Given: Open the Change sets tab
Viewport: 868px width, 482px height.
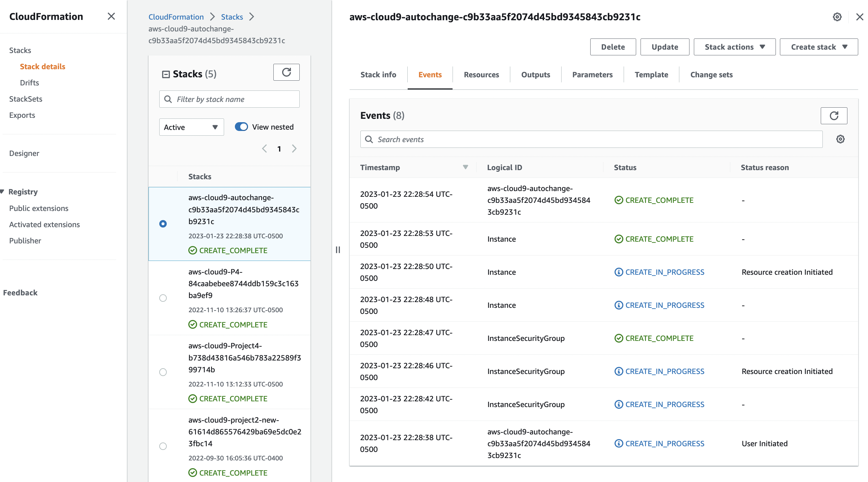Looking at the screenshot, I should (711, 75).
